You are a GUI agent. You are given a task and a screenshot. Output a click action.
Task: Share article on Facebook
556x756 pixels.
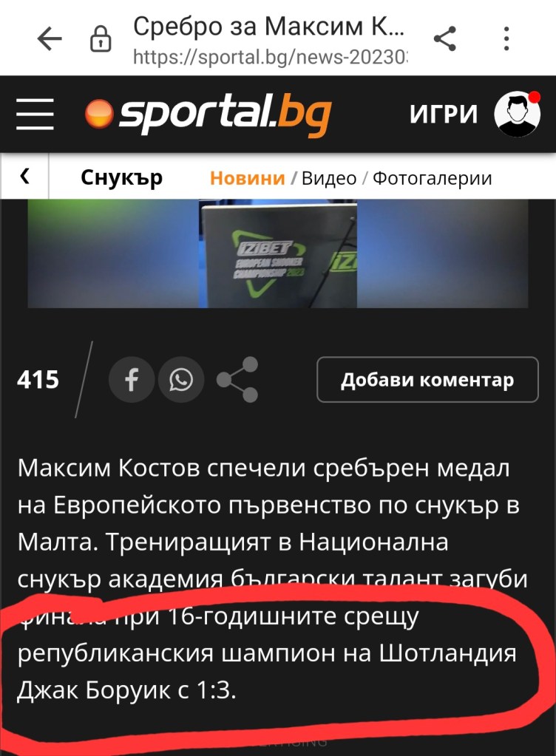[x=131, y=379]
